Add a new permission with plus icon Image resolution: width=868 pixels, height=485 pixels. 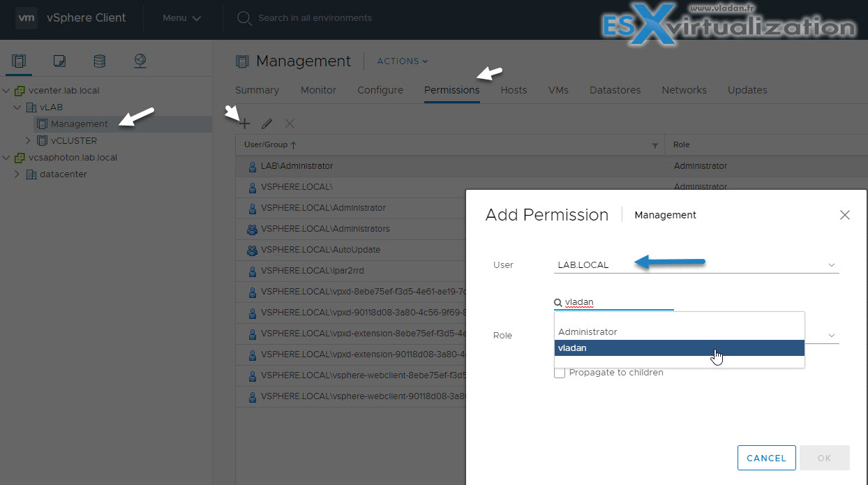(244, 124)
